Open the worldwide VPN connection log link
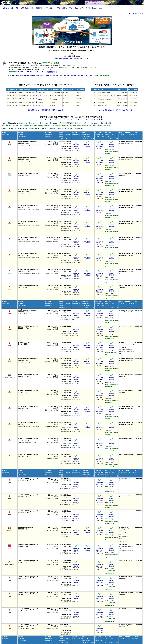This screenshot has height=644, width=144. pyautogui.click(x=45, y=110)
